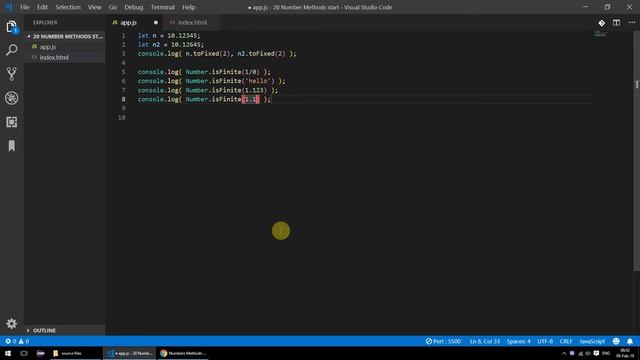The height and width of the screenshot is (360, 640).
Task: Open the Explorer view in activity bar
Action: 11,27
